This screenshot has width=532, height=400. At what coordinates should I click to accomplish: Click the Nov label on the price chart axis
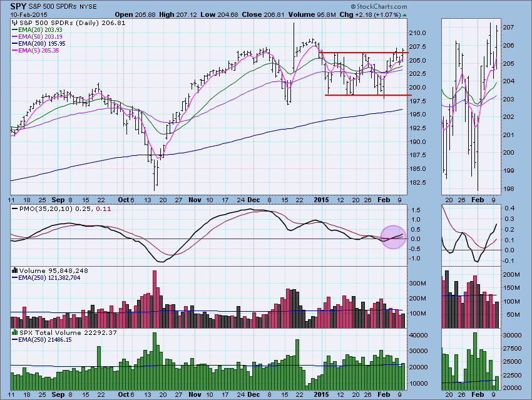click(x=195, y=200)
